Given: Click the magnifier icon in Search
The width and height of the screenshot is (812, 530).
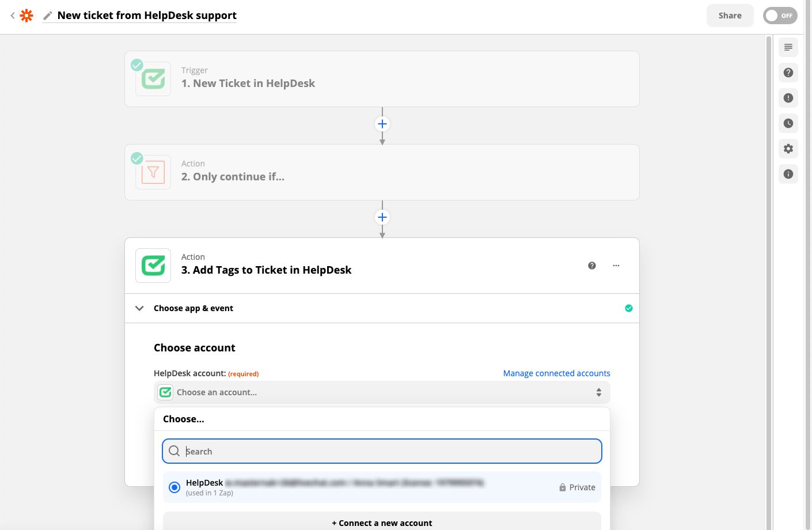Looking at the screenshot, I should tap(174, 451).
